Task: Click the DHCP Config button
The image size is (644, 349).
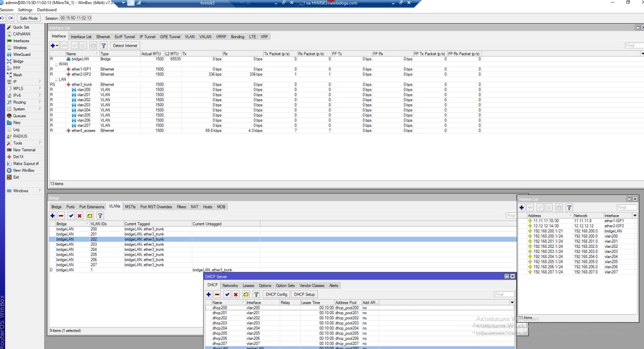Action: click(277, 294)
